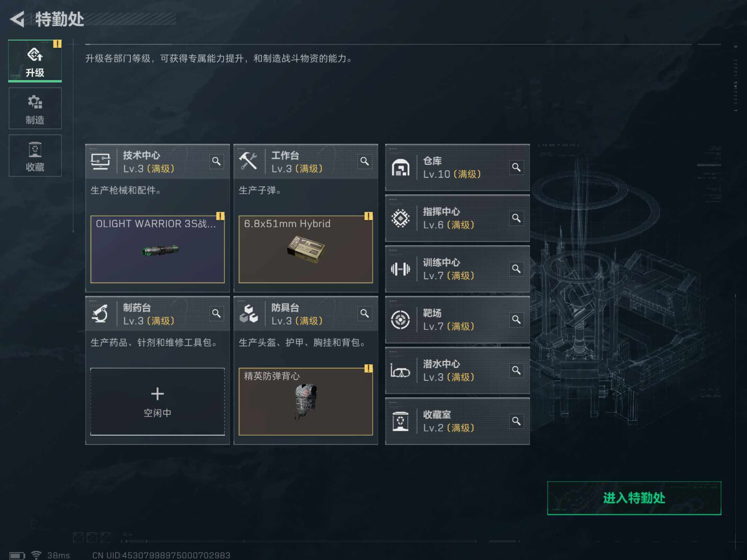Open the magnifier for 技术中心

pos(216,161)
